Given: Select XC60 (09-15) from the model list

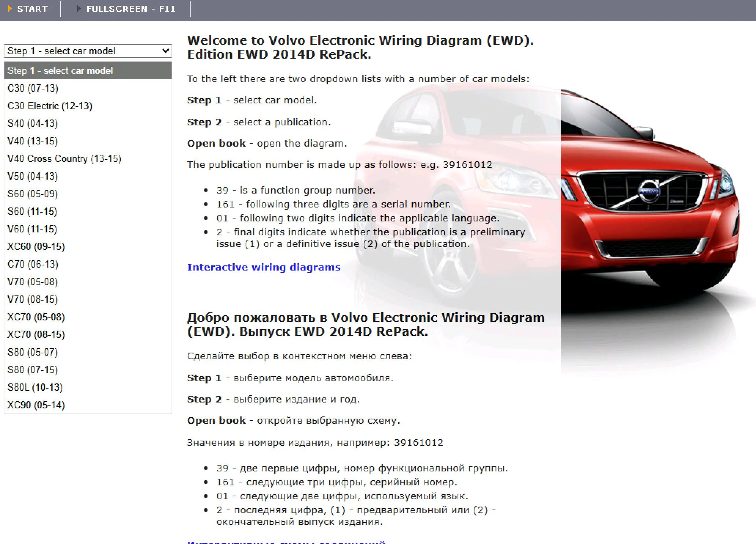Looking at the screenshot, I should pos(36,247).
